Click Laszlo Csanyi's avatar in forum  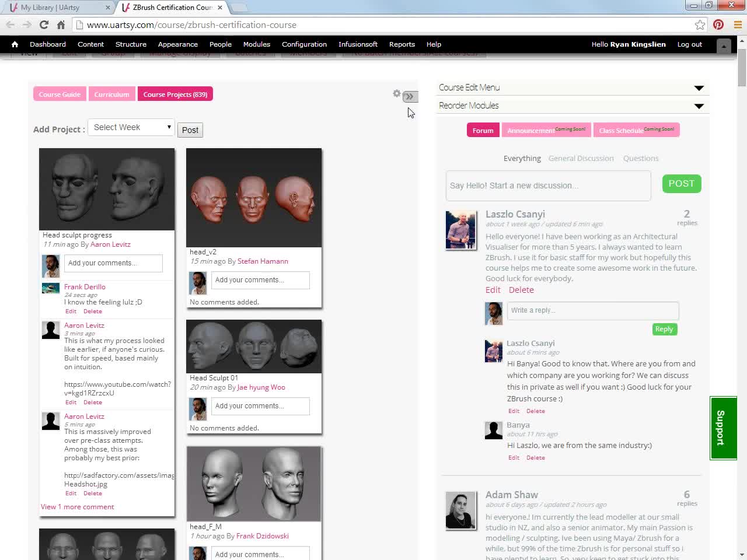pos(461,230)
